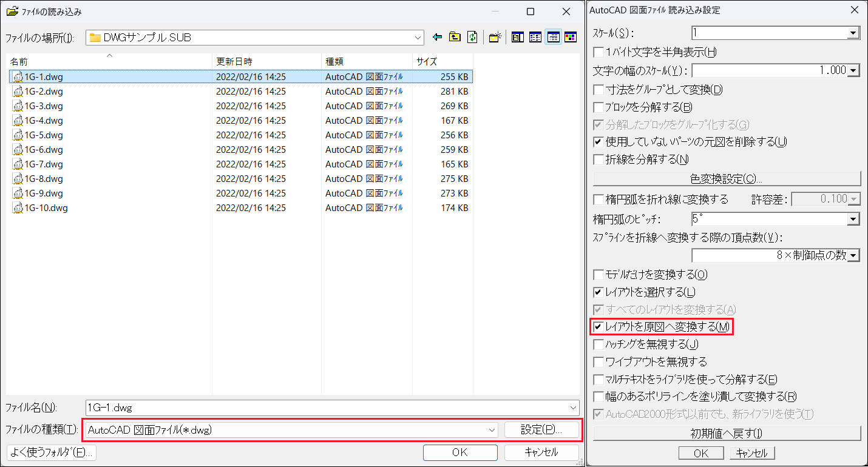Select the 1G-7.dwg file name
Image resolution: width=868 pixels, height=467 pixels.
(44, 164)
